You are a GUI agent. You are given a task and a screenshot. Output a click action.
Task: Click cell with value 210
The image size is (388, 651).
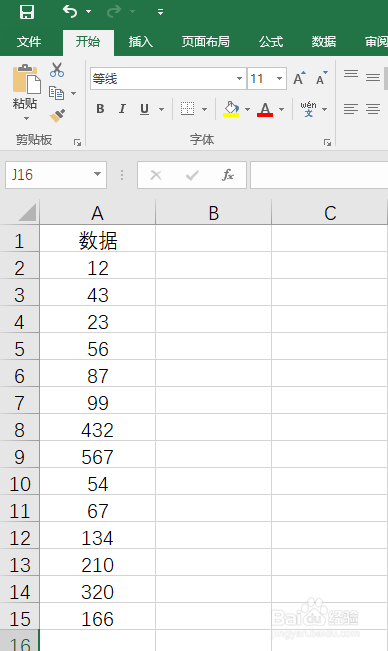98,564
